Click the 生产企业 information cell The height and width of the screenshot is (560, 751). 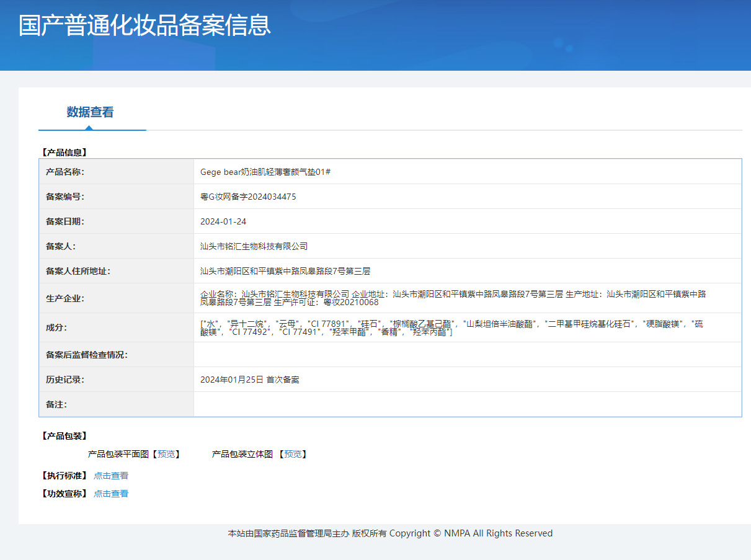coord(434,298)
